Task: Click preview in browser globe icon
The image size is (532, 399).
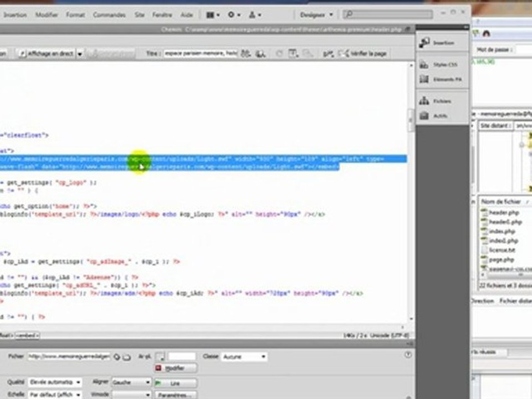Action: 260,53
